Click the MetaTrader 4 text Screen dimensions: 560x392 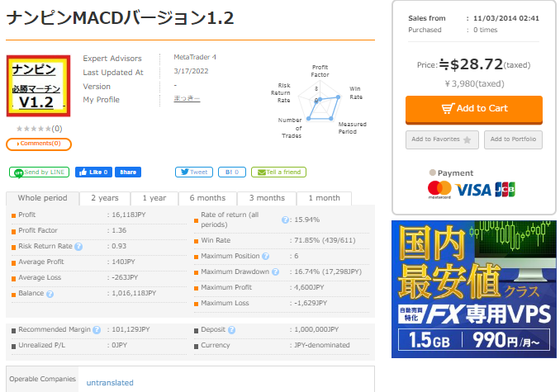(195, 57)
